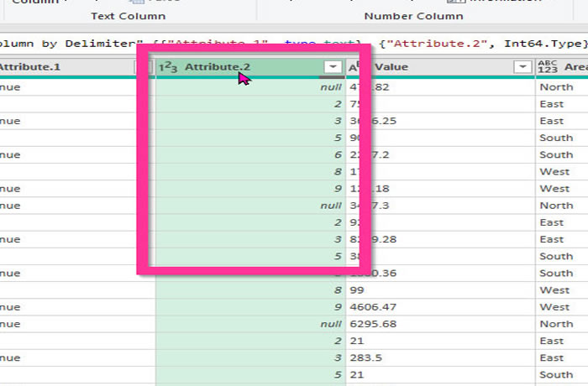Open the Attribute.2 column filter dropdown
The image size is (588, 386).
pos(333,67)
